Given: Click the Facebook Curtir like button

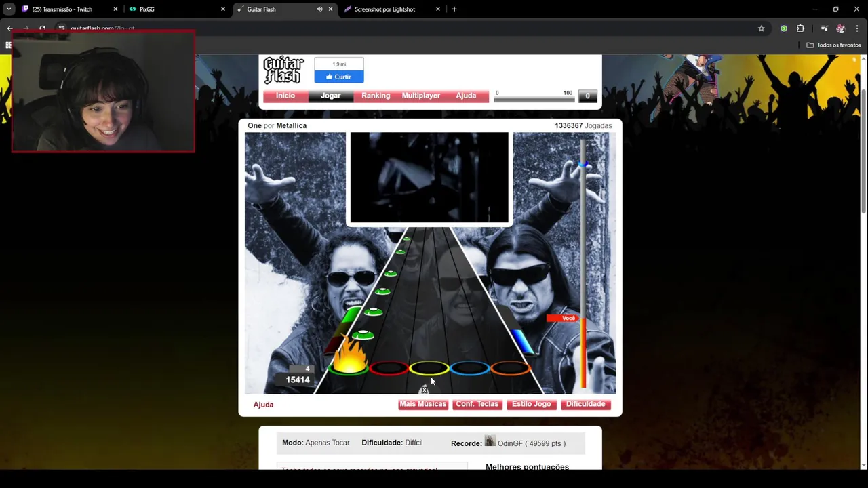Looking at the screenshot, I should [339, 77].
